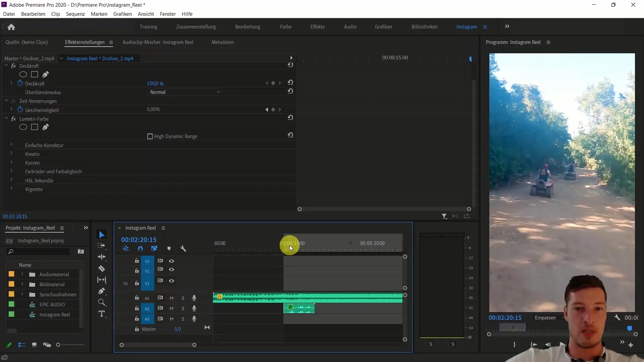
Task: Select the Pen tool in toolbar
Action: (102, 291)
